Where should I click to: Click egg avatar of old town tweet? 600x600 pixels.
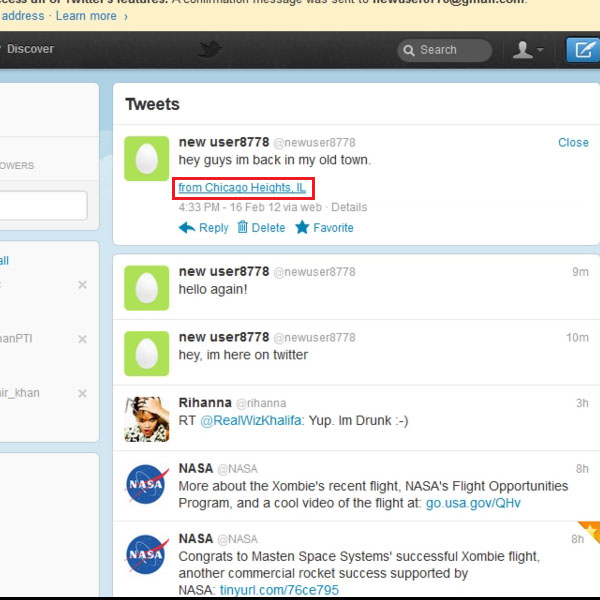click(x=147, y=158)
